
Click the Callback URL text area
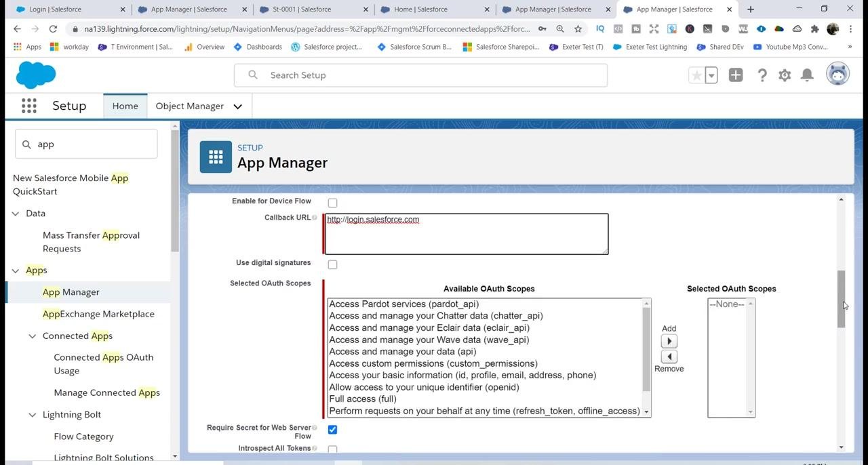467,234
